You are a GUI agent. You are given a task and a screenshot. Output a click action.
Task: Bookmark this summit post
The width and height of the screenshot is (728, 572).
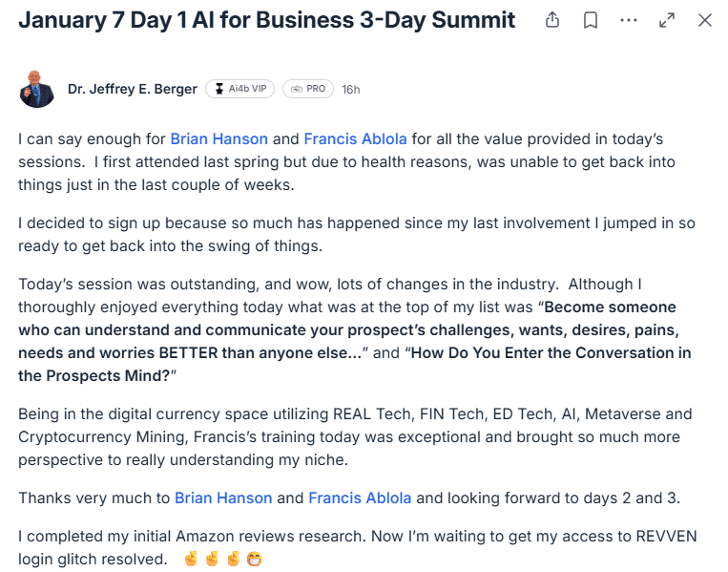(x=591, y=20)
